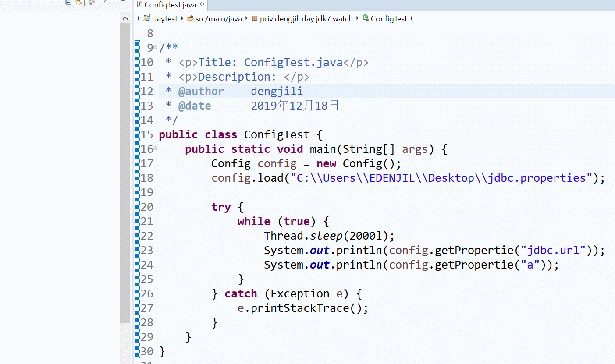615x364 pixels.
Task: Click the "@date" tag on line 13
Action: click(195, 106)
